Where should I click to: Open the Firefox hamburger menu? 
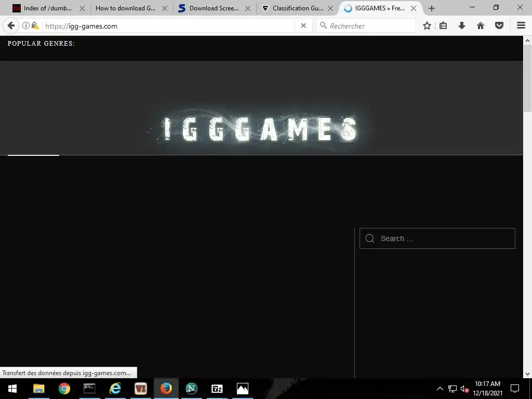pos(521,26)
